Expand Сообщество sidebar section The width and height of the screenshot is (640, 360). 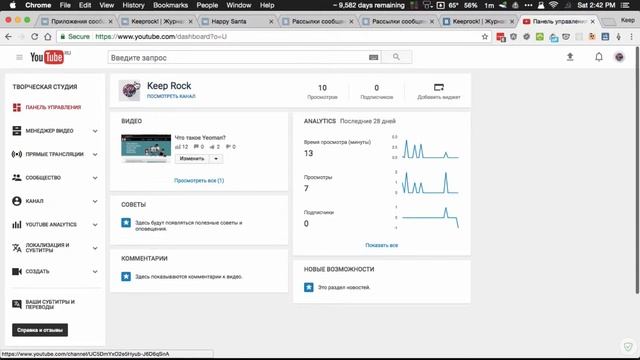coord(95,178)
